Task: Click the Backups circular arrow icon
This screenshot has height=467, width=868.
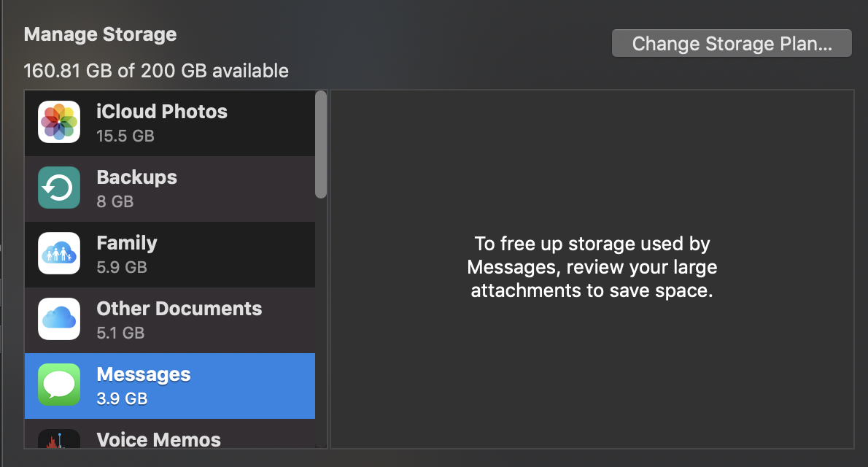Action: pyautogui.click(x=59, y=188)
